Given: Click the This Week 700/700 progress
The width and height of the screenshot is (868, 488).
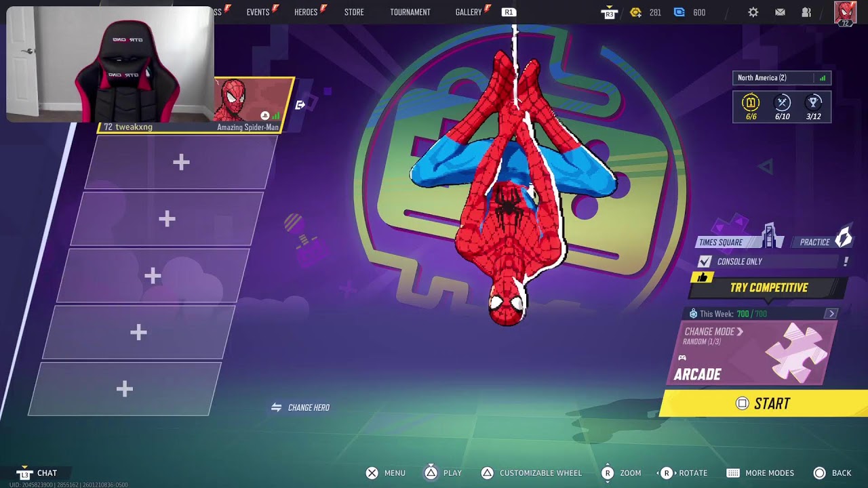Looking at the screenshot, I should click(x=752, y=314).
